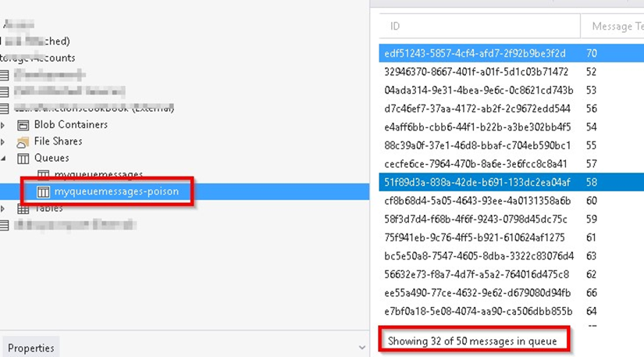Click the Tables node icon
This screenshot has width=644, height=357.
click(23, 209)
